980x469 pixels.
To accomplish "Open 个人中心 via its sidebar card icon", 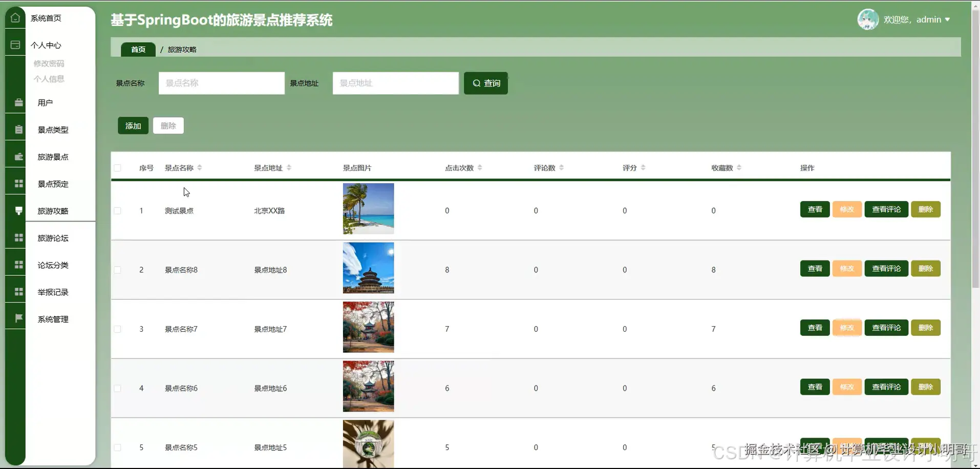I will click(15, 45).
